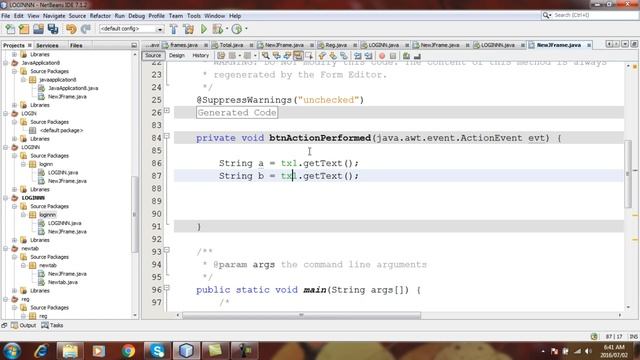This screenshot has height=360, width=640.
Task: Open the Tasks window button
Action: coord(52,325)
